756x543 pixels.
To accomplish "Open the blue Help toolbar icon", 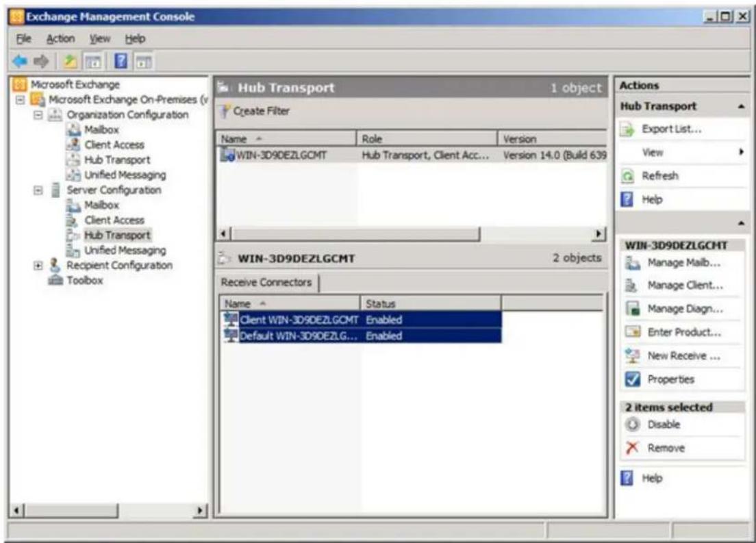I will click(121, 61).
